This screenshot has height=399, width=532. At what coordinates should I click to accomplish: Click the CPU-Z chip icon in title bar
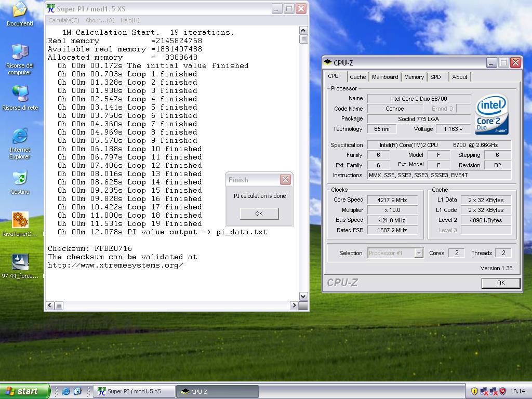(x=328, y=62)
